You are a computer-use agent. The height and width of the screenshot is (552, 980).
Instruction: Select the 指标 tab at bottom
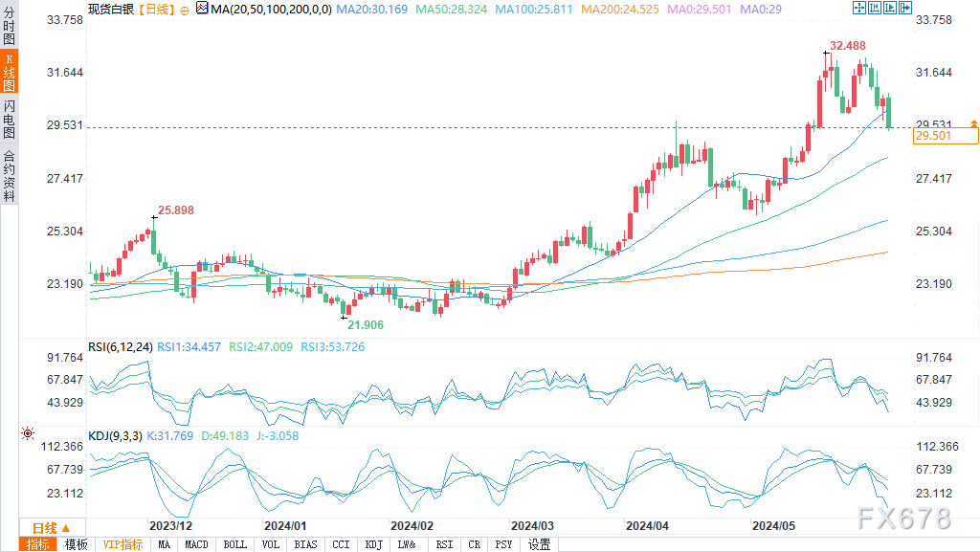point(38,544)
